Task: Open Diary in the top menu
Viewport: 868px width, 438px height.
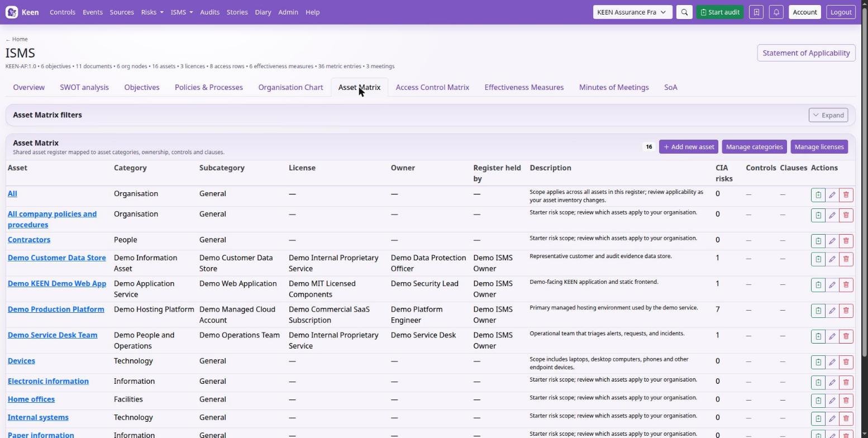Action: point(263,12)
